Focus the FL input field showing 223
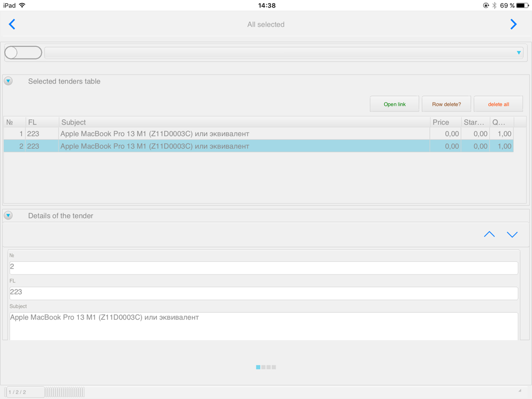This screenshot has height=399, width=532. 264,293
